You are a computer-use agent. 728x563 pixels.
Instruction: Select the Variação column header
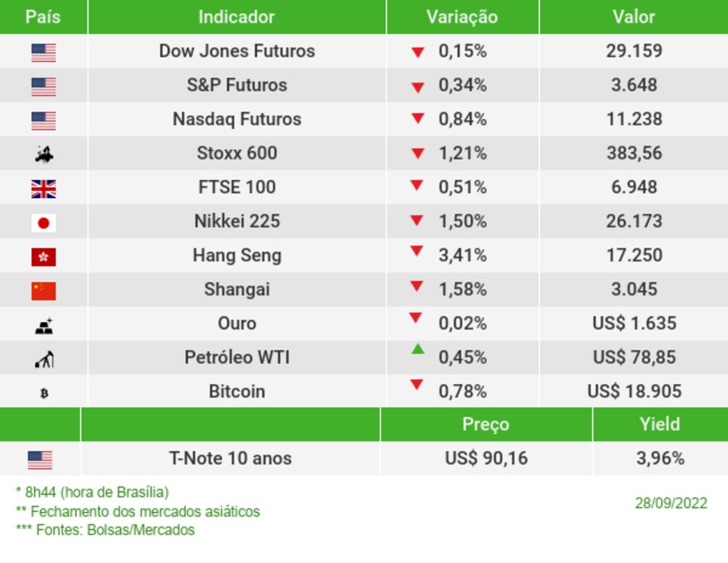[x=462, y=17]
